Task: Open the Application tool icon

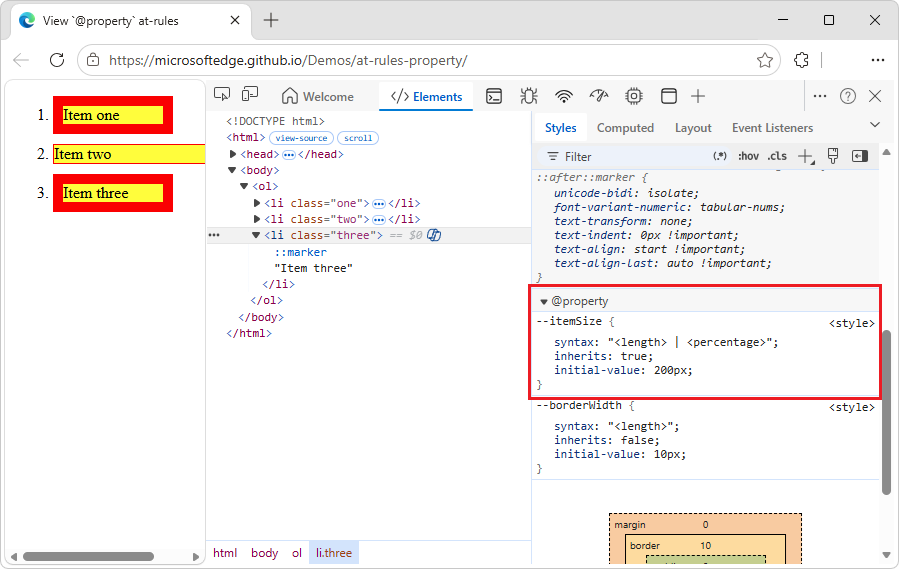Action: pyautogui.click(x=669, y=96)
